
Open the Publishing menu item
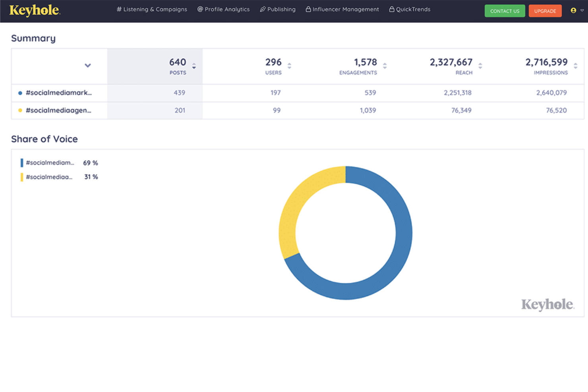coord(278,10)
